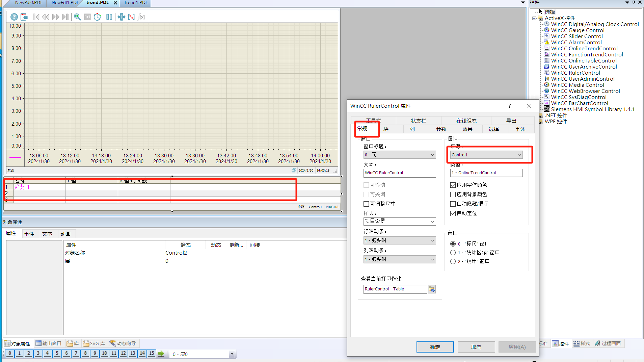Go to previous data record in trend
Image resolution: width=644 pixels, height=362 pixels.
click(46, 17)
